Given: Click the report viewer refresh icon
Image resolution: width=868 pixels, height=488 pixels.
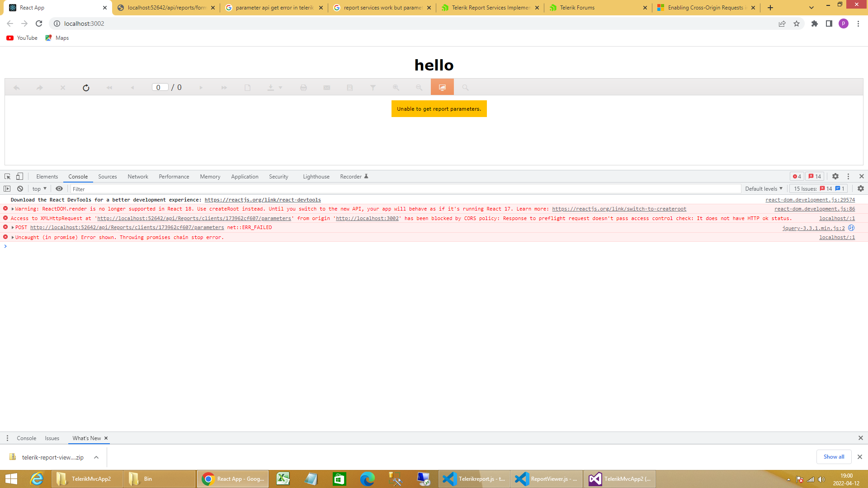Looking at the screenshot, I should coord(86,88).
